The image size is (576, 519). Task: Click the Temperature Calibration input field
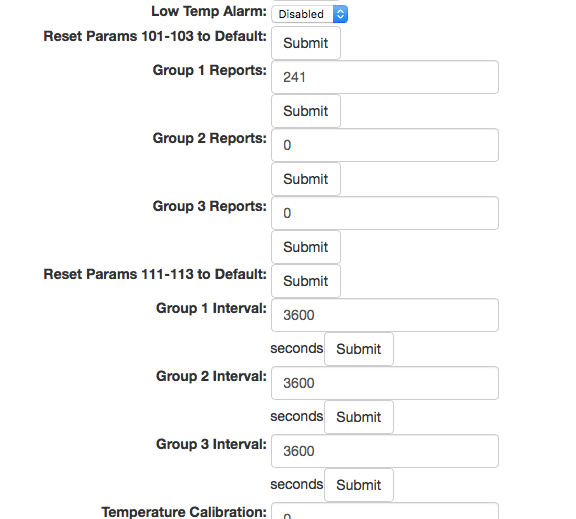pyautogui.click(x=385, y=511)
